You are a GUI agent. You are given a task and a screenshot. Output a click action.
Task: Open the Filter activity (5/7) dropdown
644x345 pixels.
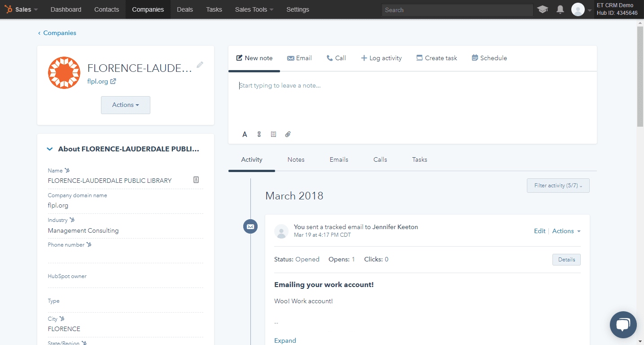pos(558,186)
